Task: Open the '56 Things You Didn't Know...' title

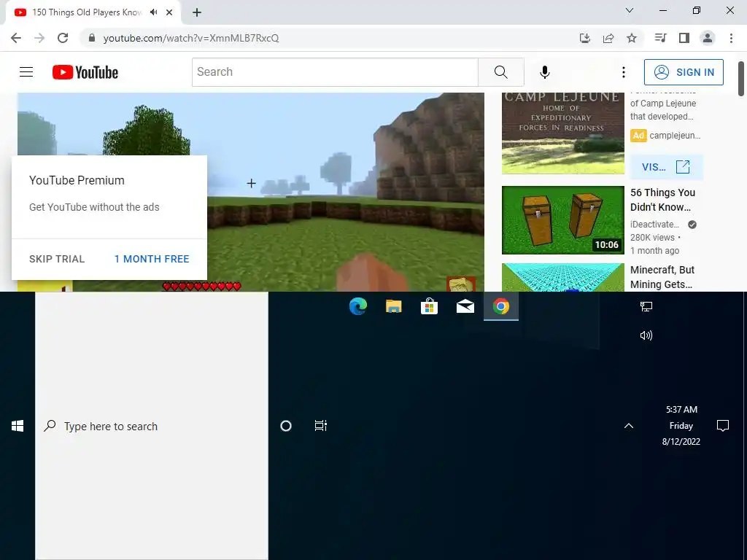Action: 662,200
